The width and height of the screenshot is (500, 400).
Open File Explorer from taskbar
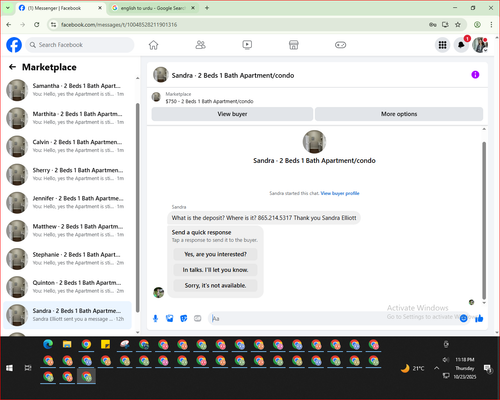coord(67,344)
